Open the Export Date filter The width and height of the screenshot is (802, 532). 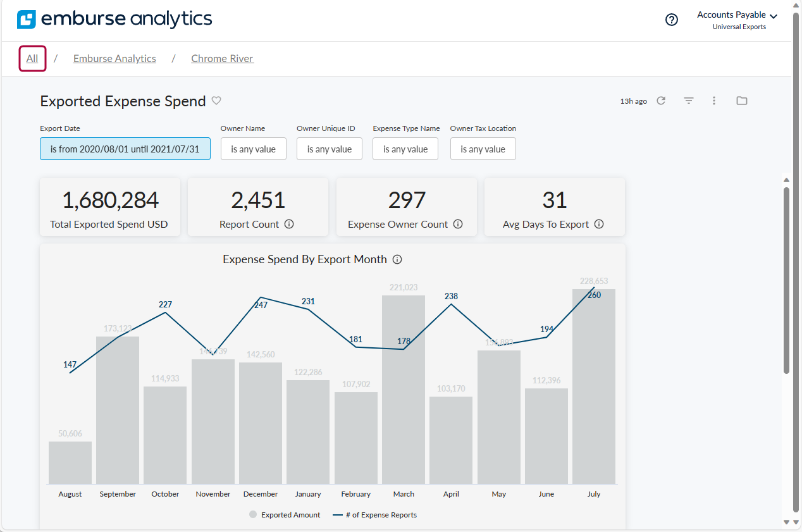pos(125,149)
